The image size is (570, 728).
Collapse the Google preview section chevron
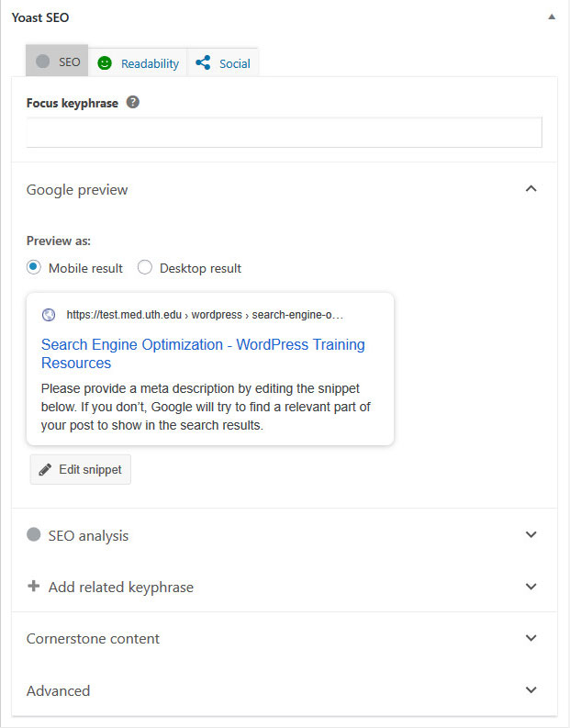(531, 188)
